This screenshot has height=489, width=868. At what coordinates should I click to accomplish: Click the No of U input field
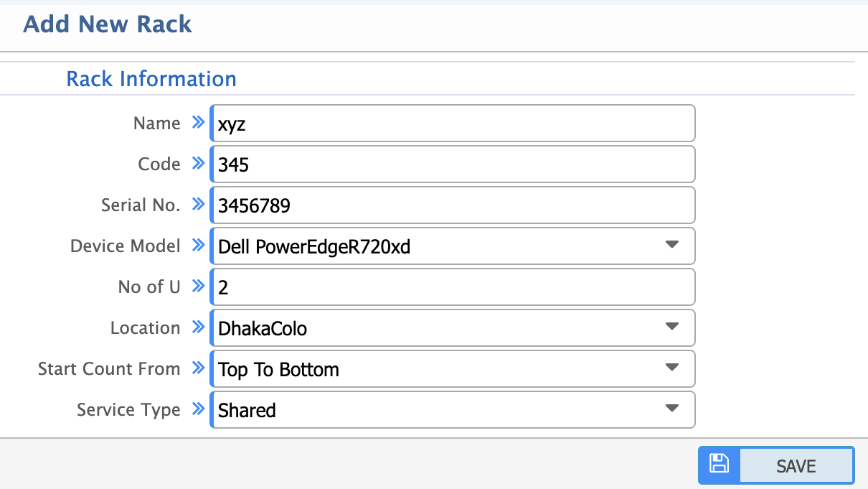[452, 287]
